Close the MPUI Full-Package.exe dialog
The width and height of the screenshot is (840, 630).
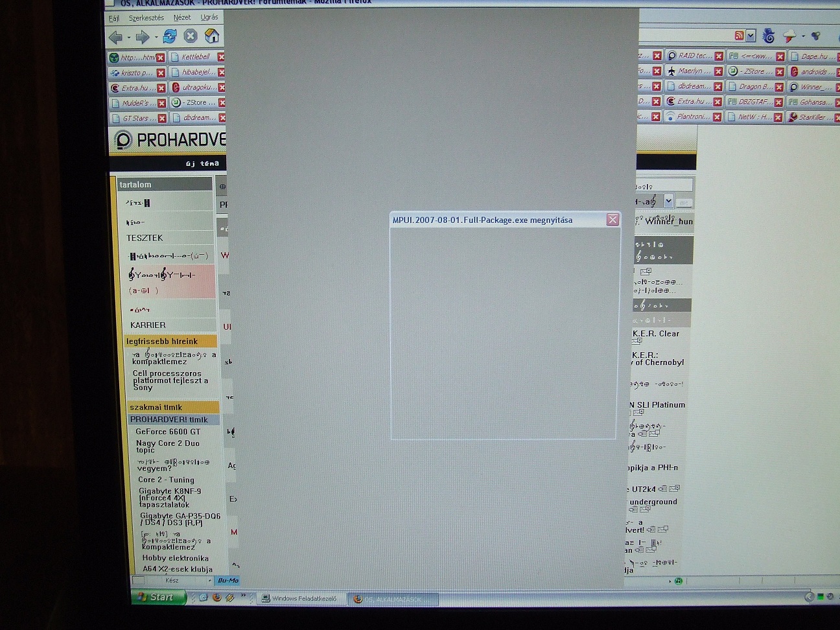pyautogui.click(x=612, y=220)
